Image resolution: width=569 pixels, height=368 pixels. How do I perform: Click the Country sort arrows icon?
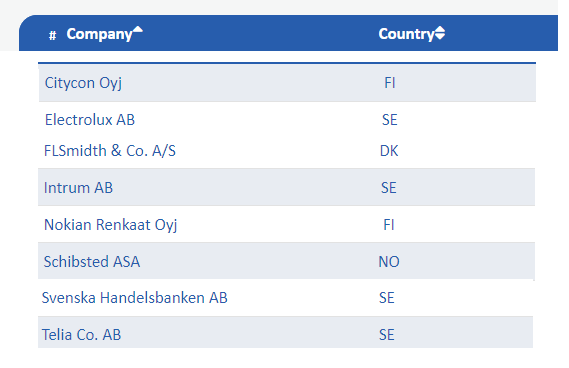pos(439,33)
